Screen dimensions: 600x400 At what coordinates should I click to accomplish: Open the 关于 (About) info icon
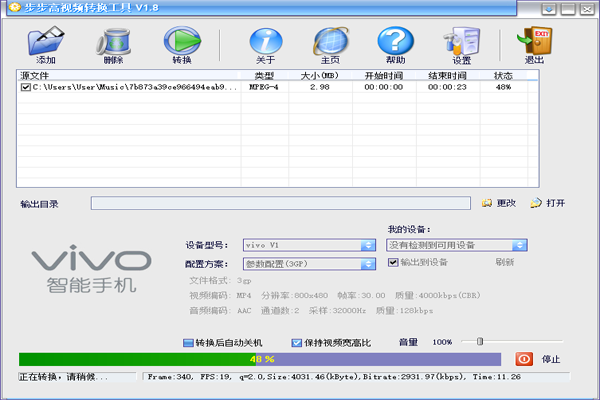(x=266, y=41)
